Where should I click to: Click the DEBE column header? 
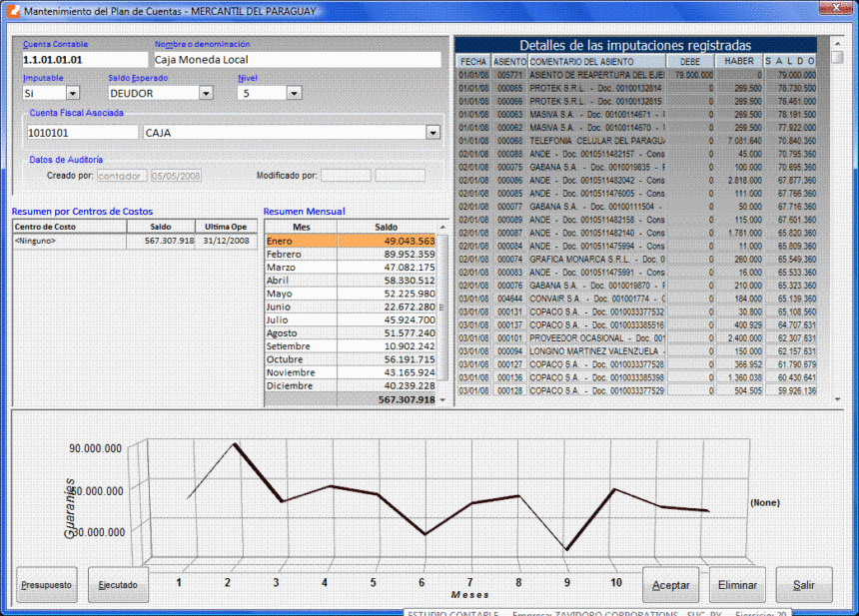(x=690, y=62)
